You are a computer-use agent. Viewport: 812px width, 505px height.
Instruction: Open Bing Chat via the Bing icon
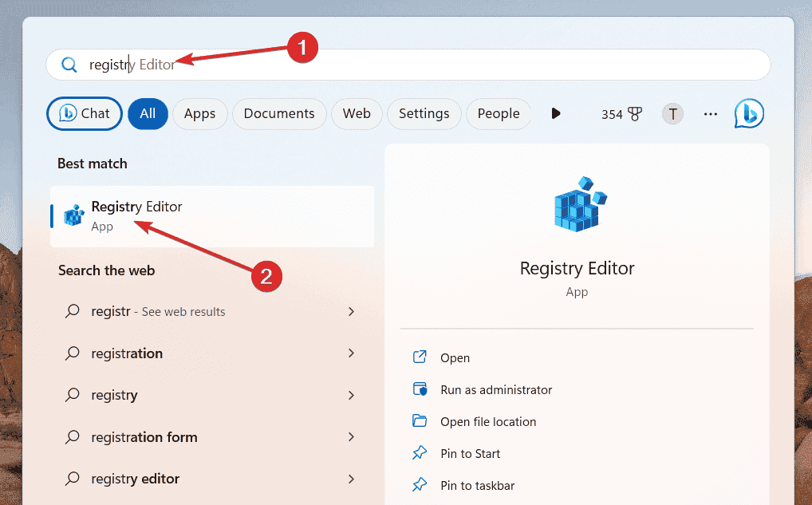(748, 113)
